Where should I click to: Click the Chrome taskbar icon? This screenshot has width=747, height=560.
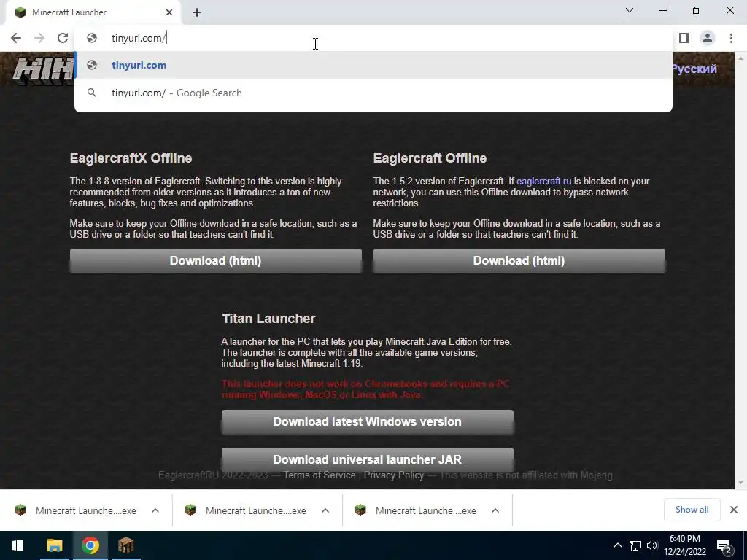90,545
